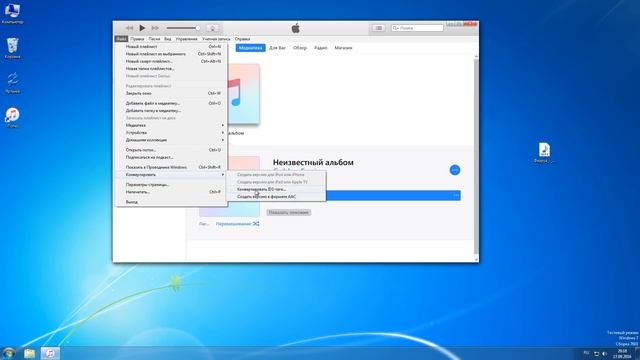Play the current track
The width and height of the screenshot is (640, 360).
(142, 28)
